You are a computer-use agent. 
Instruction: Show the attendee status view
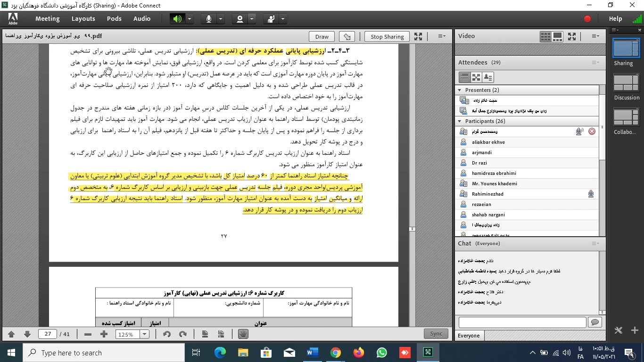click(x=488, y=77)
